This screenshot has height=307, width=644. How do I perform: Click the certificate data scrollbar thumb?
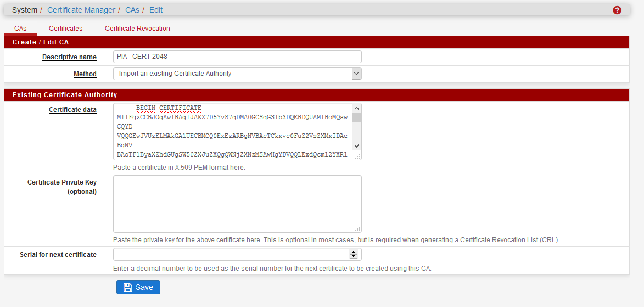(x=356, y=117)
